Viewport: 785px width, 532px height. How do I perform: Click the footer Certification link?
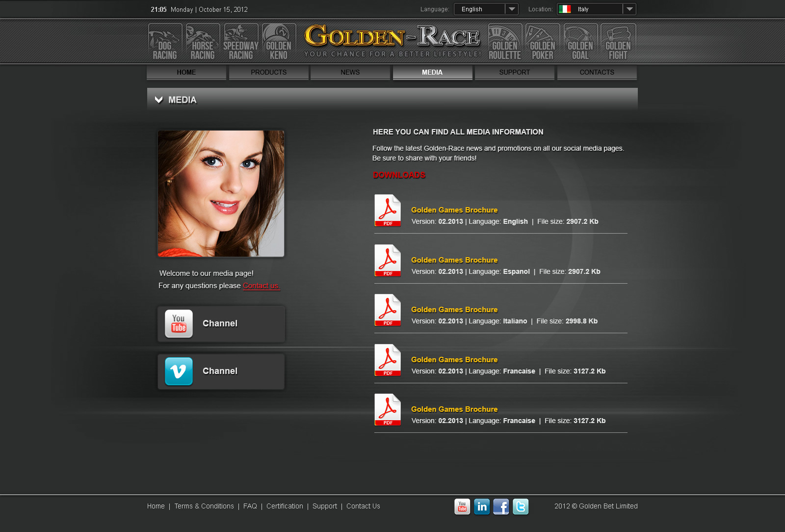[x=285, y=506]
